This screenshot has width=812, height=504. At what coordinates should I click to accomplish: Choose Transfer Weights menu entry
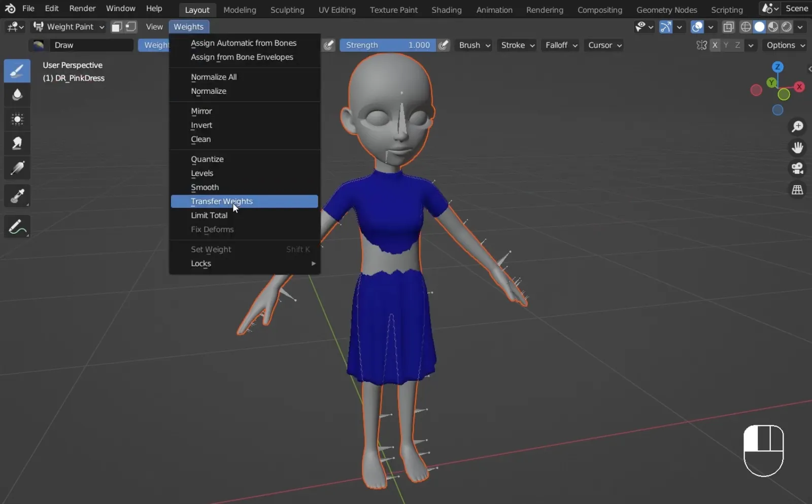(245, 201)
